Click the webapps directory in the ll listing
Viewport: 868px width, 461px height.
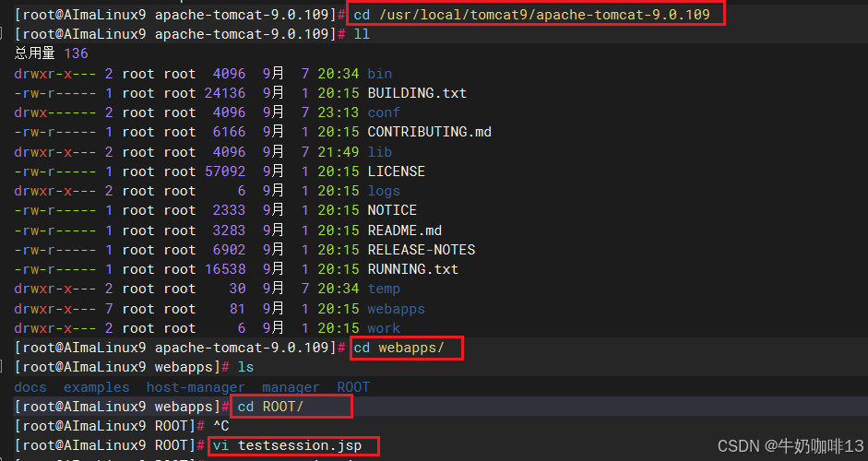point(397,308)
